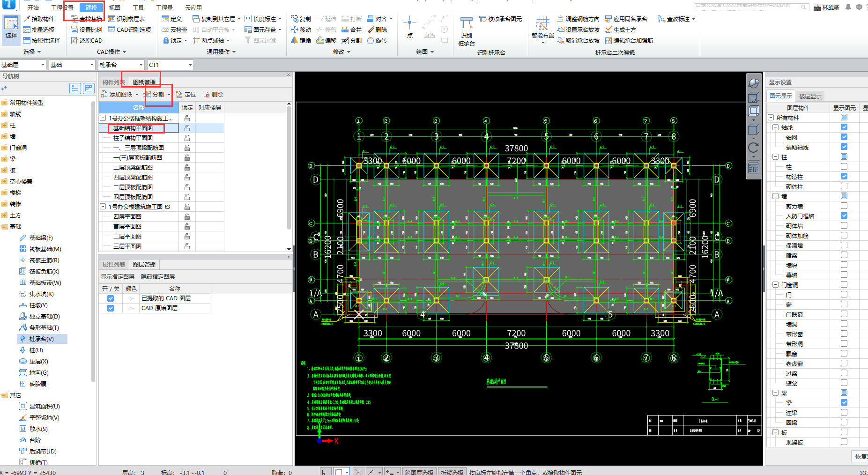Click CAD识别选项 tool

tap(129, 30)
